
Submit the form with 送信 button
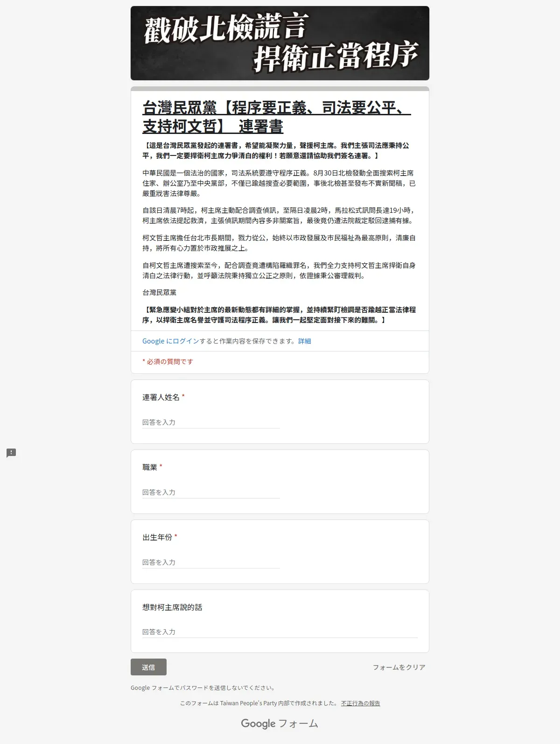coord(148,667)
